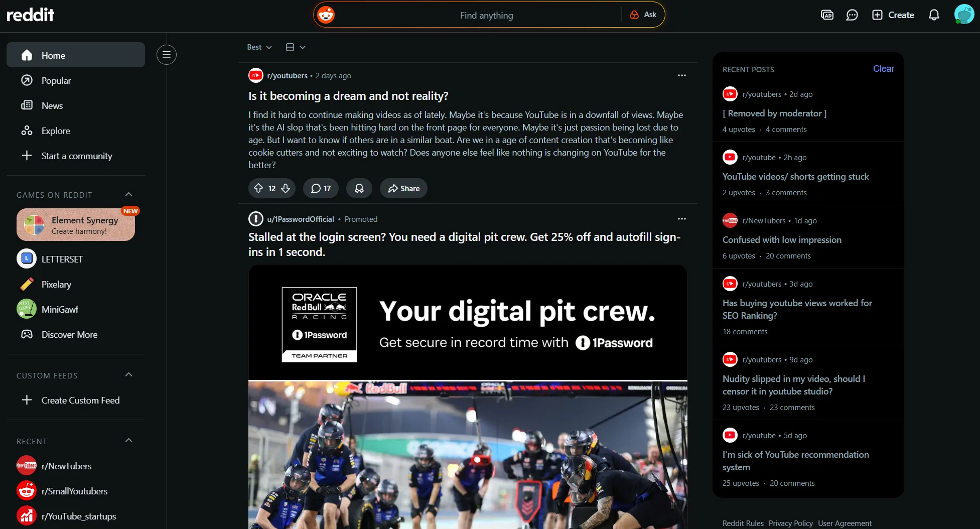Open 'Is it becoming a dream and not reality?' post title

coord(348,96)
